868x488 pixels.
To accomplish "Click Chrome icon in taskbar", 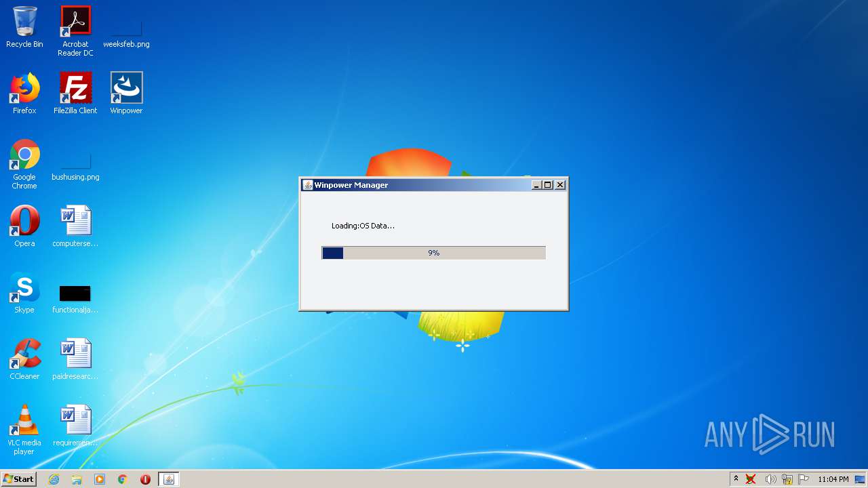I will 123,479.
